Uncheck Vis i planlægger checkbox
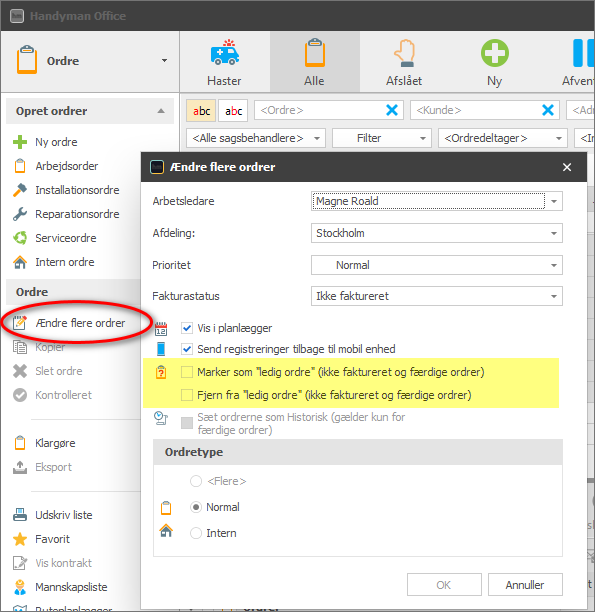This screenshot has height=612, width=595. 187,328
